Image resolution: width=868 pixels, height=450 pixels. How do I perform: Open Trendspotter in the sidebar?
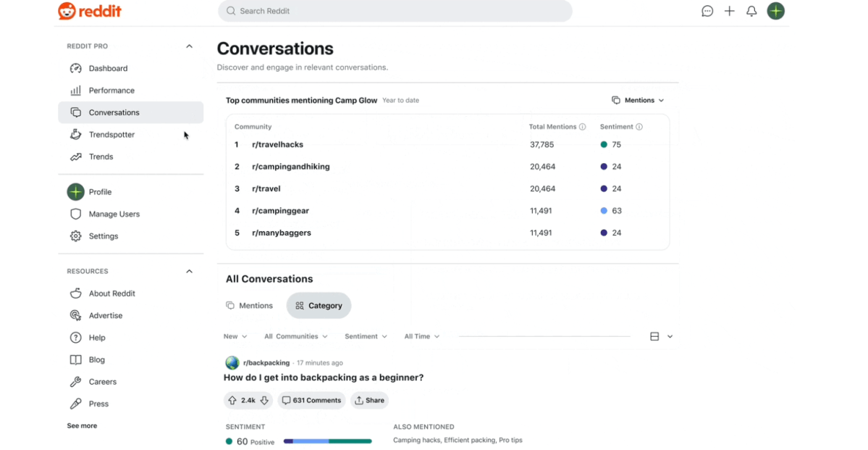tap(111, 135)
